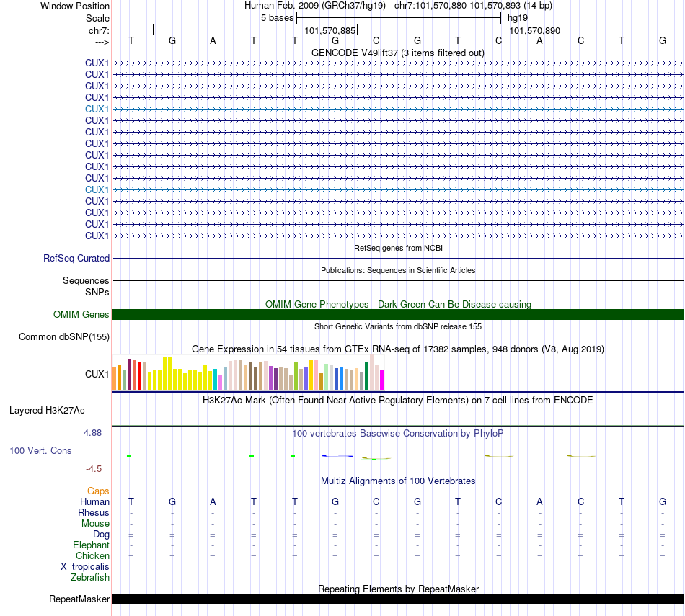Viewport: 685px width, 616px height.
Task: Click the hg19 assembly text
Action: coord(518,18)
